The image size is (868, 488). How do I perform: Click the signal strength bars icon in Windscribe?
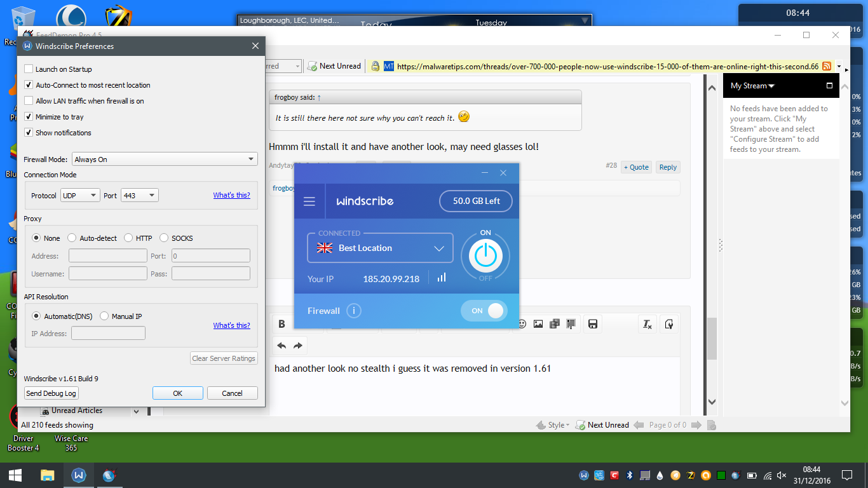click(442, 278)
